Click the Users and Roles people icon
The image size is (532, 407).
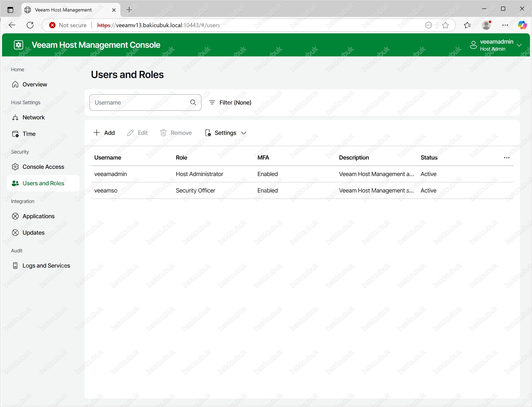15,183
